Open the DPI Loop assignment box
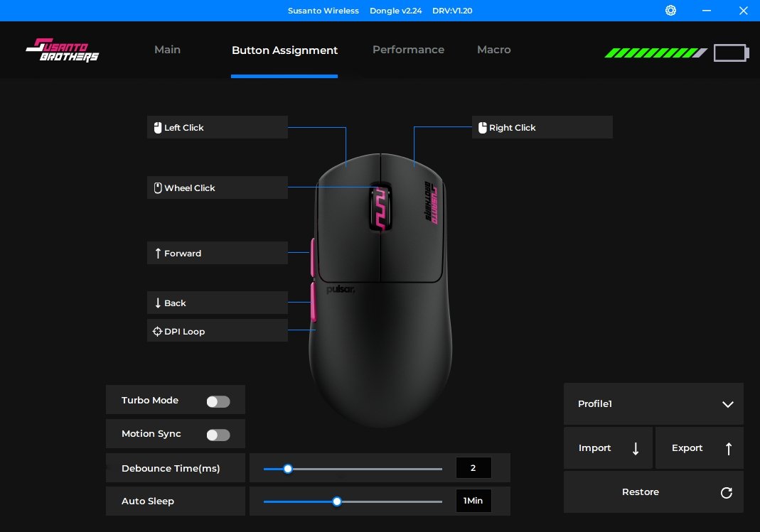The height and width of the screenshot is (532, 760). click(x=217, y=330)
